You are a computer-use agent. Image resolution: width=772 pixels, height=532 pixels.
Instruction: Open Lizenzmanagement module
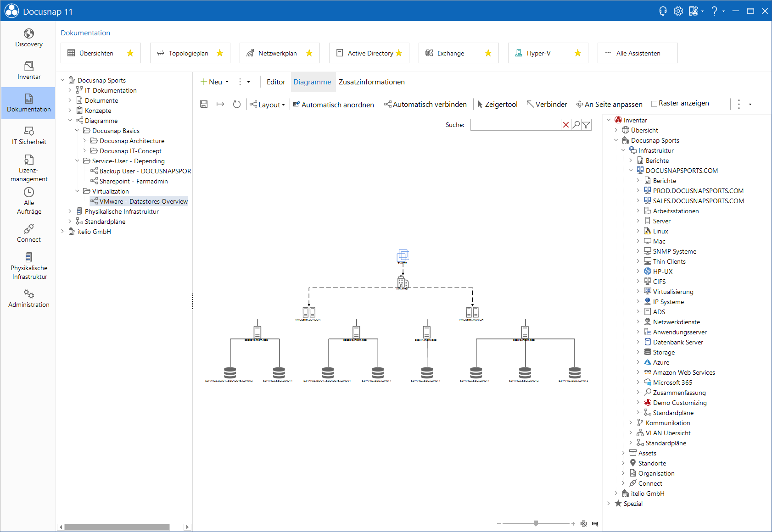click(x=28, y=168)
